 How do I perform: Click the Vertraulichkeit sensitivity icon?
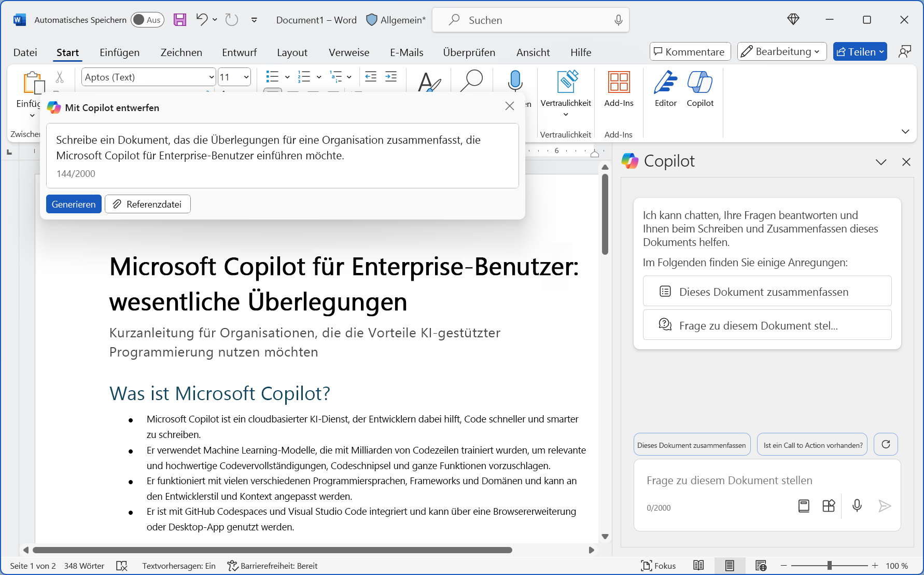566,82
